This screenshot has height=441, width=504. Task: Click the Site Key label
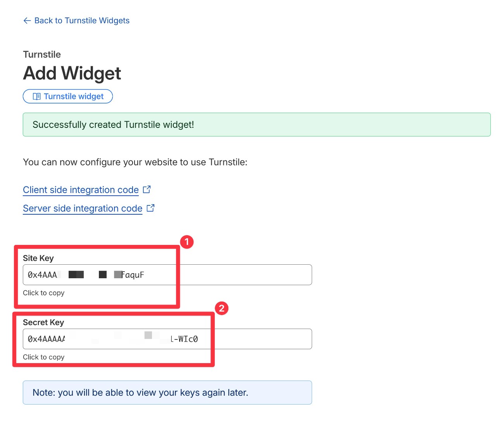point(38,258)
